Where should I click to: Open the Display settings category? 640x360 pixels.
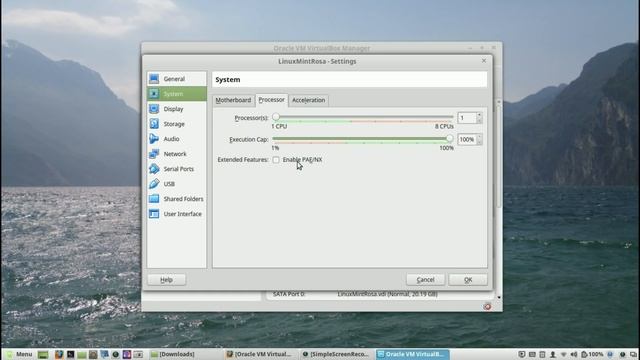(176, 109)
